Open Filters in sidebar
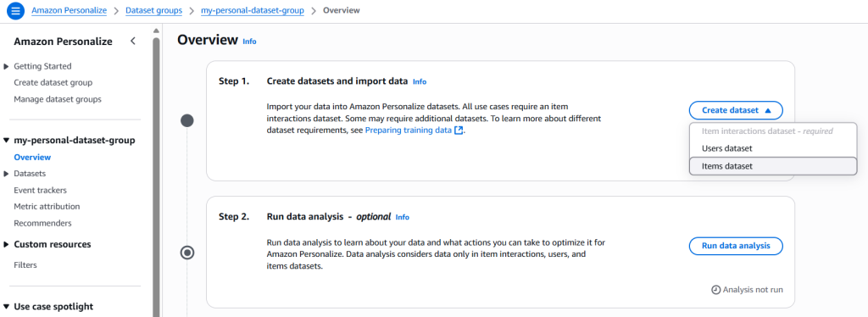 (x=25, y=265)
